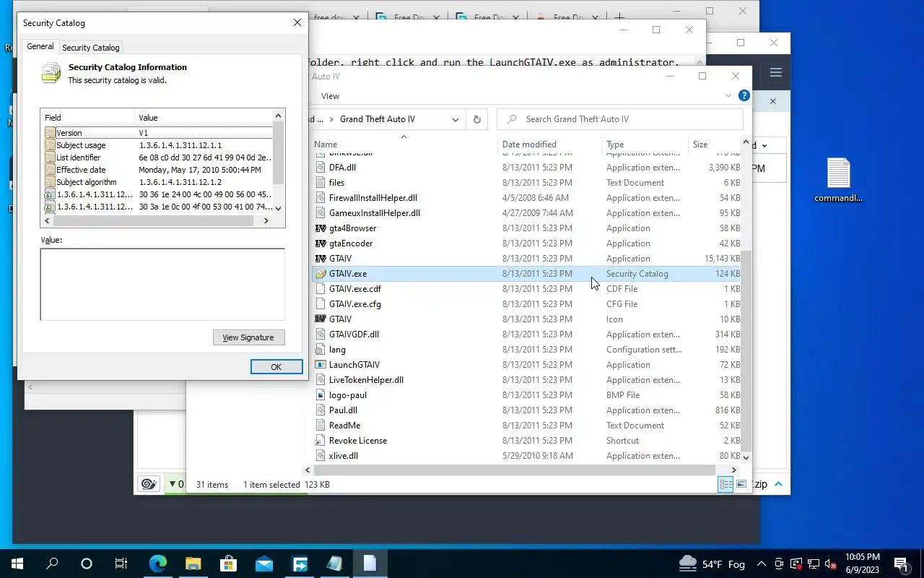Open Microsoft Edge from the taskbar
924x578 pixels.
point(158,564)
